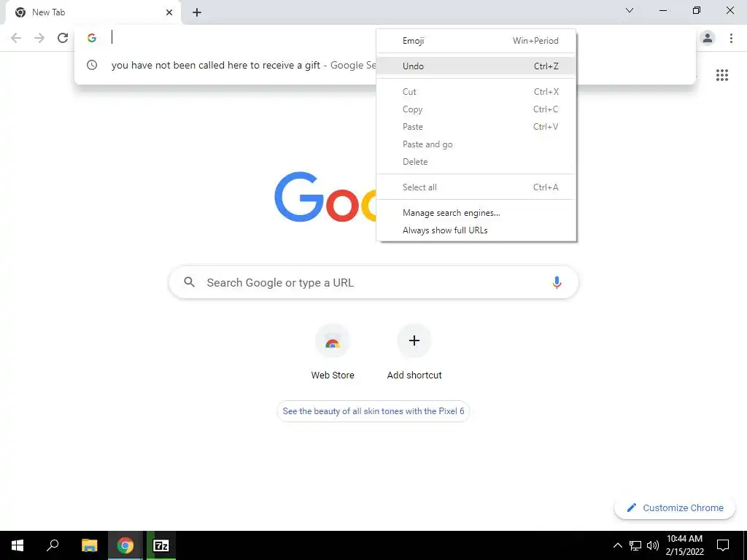The height and width of the screenshot is (560, 747).
Task: Open a new tab with plus button
Action: [197, 13]
